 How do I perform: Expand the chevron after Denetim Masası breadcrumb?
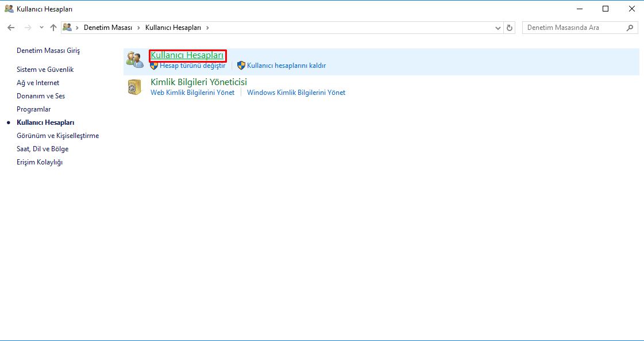point(139,28)
